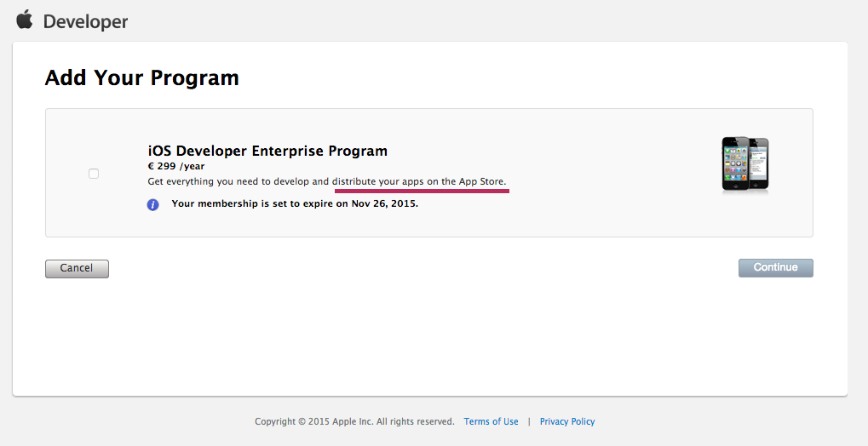The image size is (868, 446).
Task: Click the Copyright © 2015 Apple Inc. text
Action: point(314,421)
